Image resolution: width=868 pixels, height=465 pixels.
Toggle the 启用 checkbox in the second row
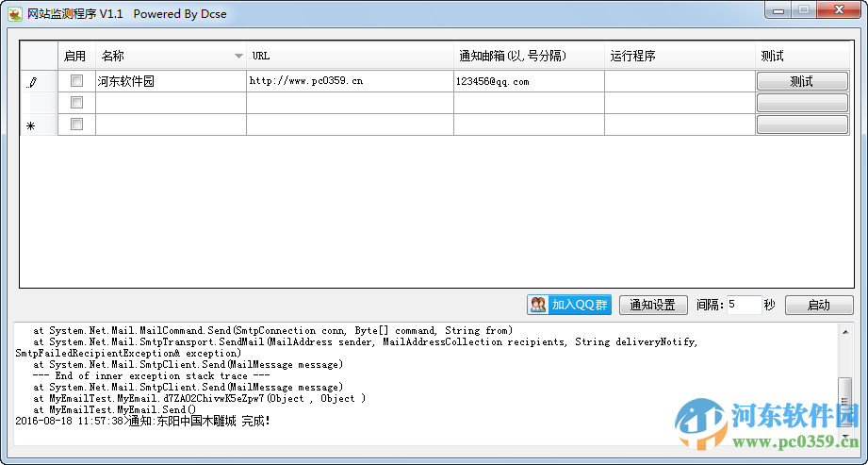coord(77,103)
